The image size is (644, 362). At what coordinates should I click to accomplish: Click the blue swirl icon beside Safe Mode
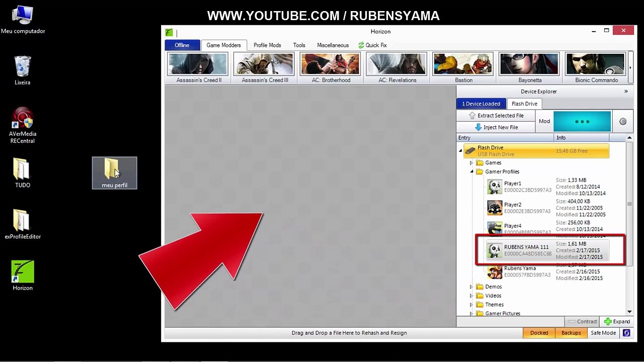pos(626,333)
